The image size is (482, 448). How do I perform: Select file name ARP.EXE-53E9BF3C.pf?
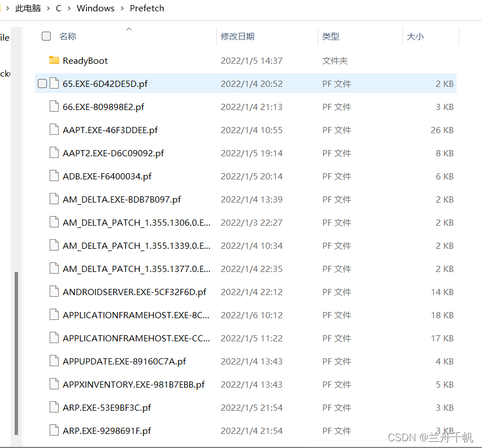click(x=107, y=408)
